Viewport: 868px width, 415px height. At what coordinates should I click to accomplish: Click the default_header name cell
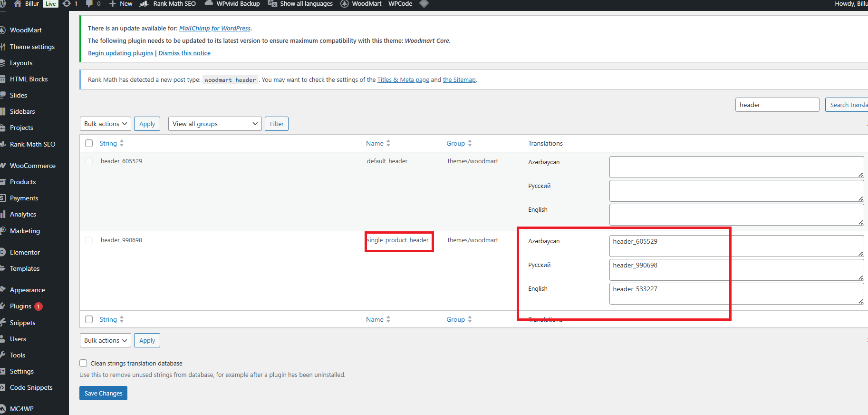click(x=387, y=161)
